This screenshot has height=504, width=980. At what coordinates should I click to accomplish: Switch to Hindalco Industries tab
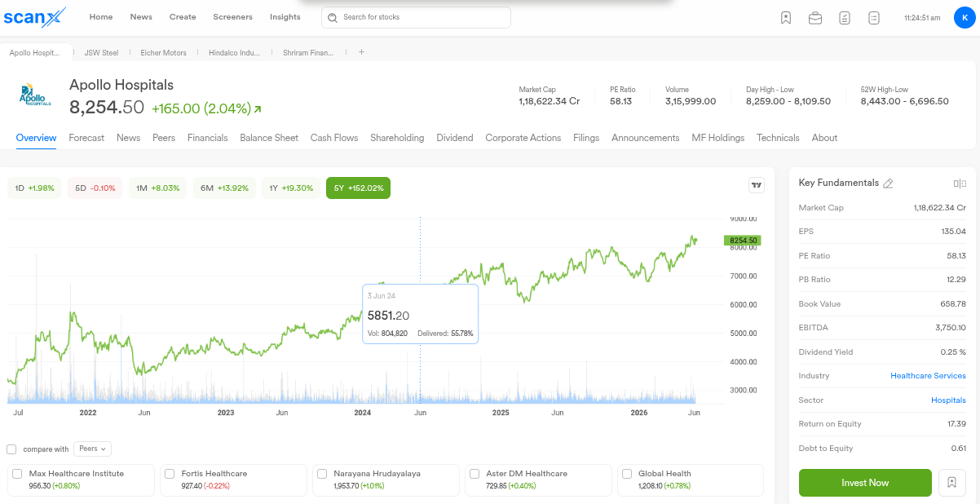pyautogui.click(x=234, y=52)
